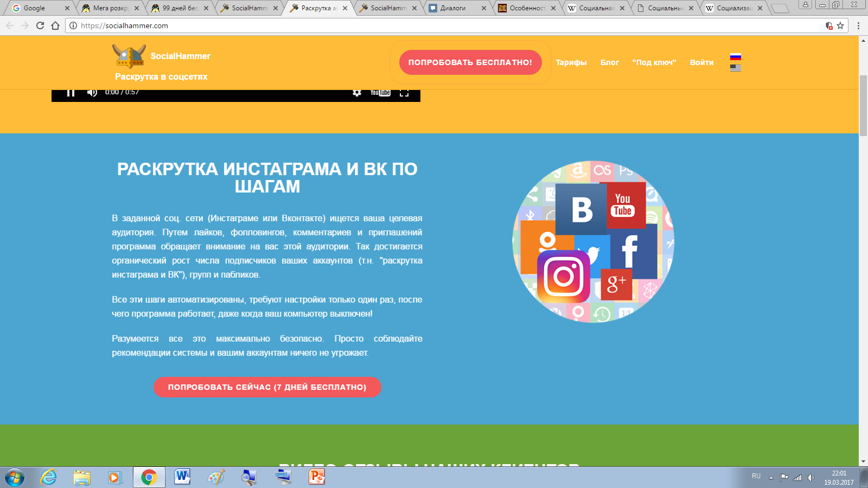868x488 pixels.
Task: Click 'ПОПРОБОВАТЬ СЕЙЧАС (7 ДНЕЙ БЕСПЛАТНО)' button
Action: (267, 387)
